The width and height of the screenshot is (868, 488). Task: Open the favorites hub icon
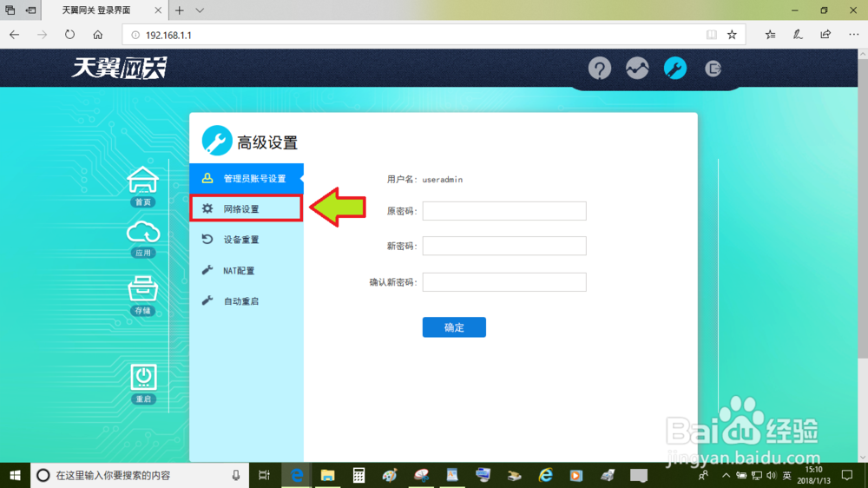[770, 35]
